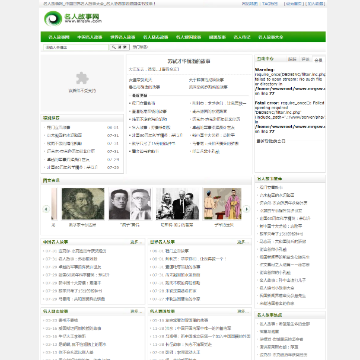Open the two men with glasses portrait thumbnail
Viewport: 360px width, 360px height.
point(130,204)
